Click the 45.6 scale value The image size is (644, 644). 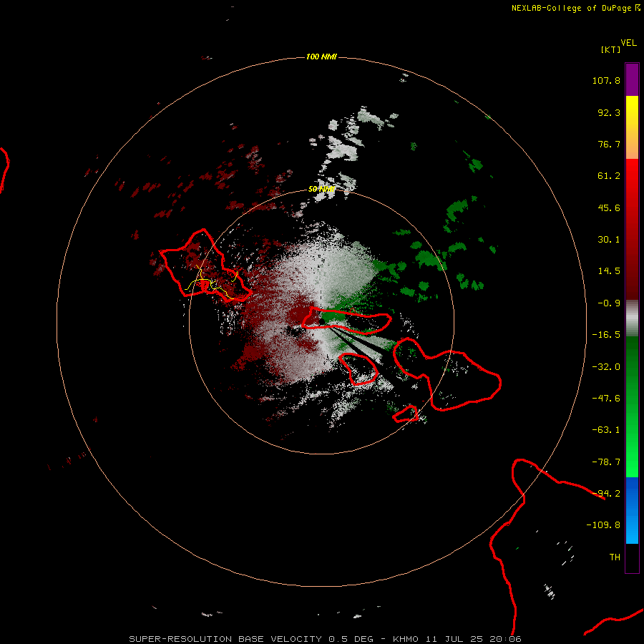(609, 208)
